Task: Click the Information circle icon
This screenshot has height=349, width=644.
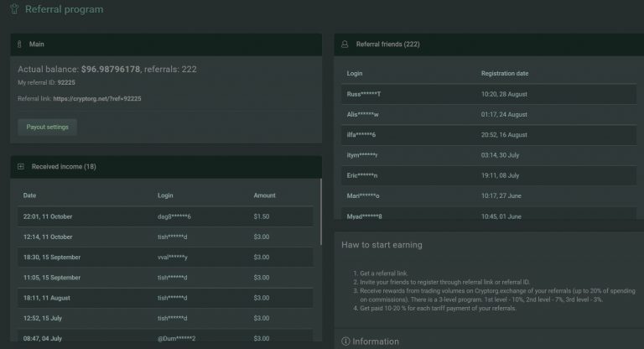Action: pos(345,341)
